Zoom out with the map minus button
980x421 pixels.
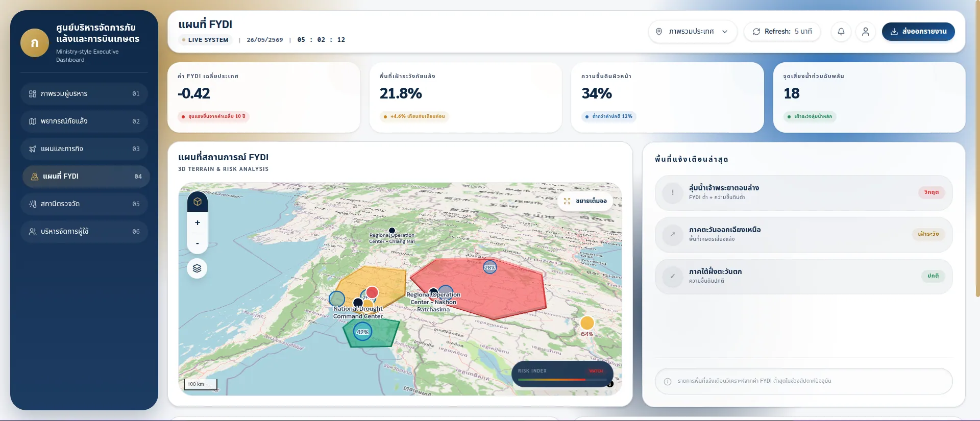pos(198,243)
